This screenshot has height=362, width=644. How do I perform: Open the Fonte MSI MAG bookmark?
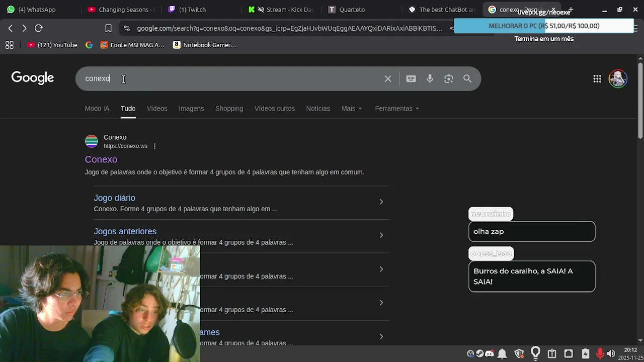(132, 45)
